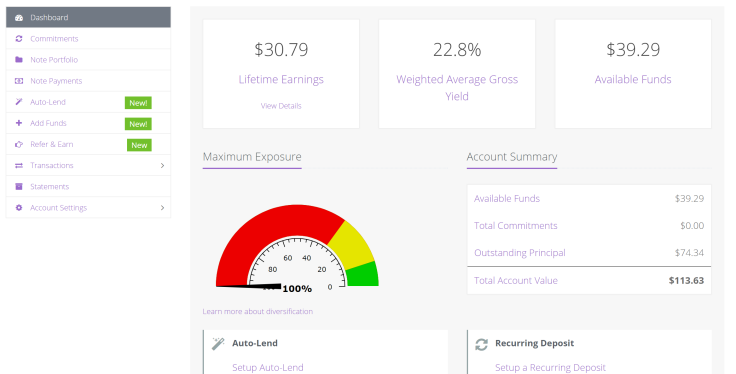Image resolution: width=736 pixels, height=374 pixels.
Task: Click the yellow zone of exposure gauge
Action: [353, 246]
